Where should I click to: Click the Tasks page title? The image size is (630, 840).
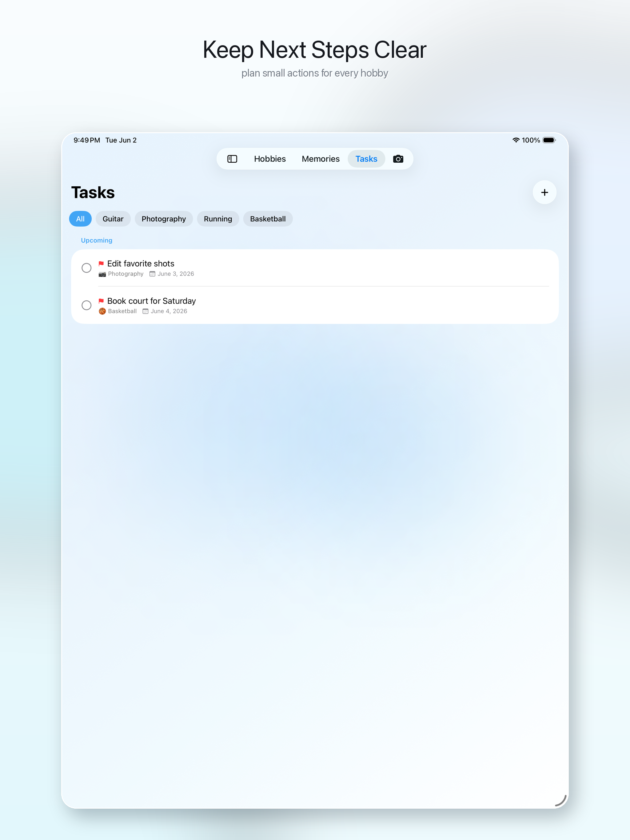(93, 192)
